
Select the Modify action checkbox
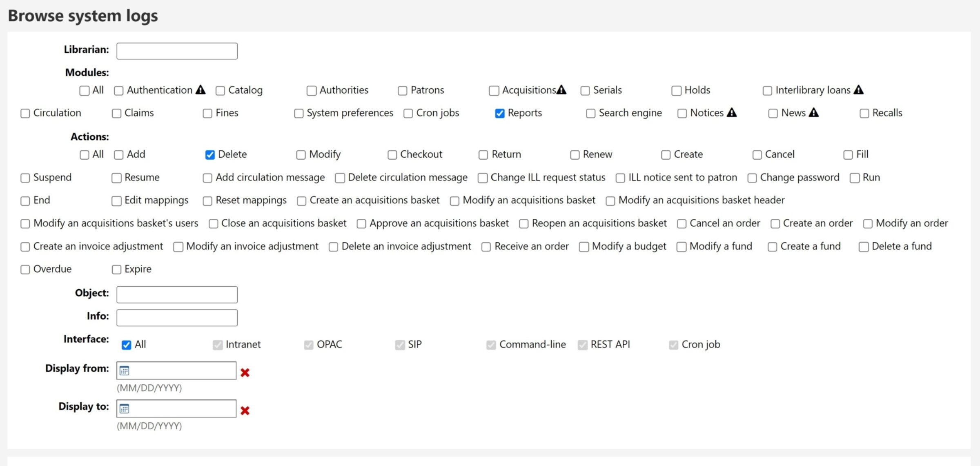(301, 155)
